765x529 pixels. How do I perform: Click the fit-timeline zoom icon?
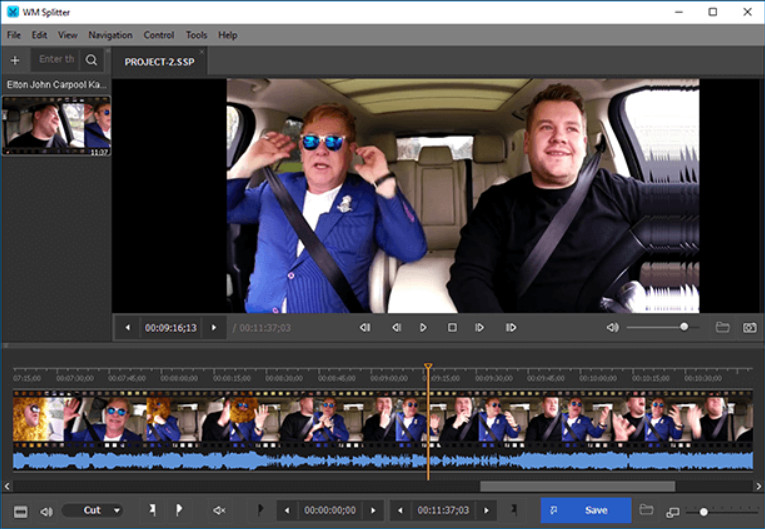[673, 512]
